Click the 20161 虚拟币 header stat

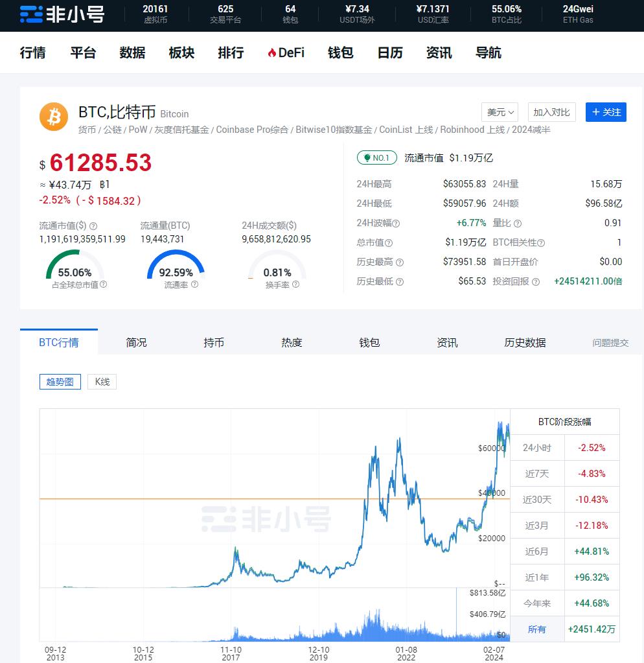(x=155, y=14)
